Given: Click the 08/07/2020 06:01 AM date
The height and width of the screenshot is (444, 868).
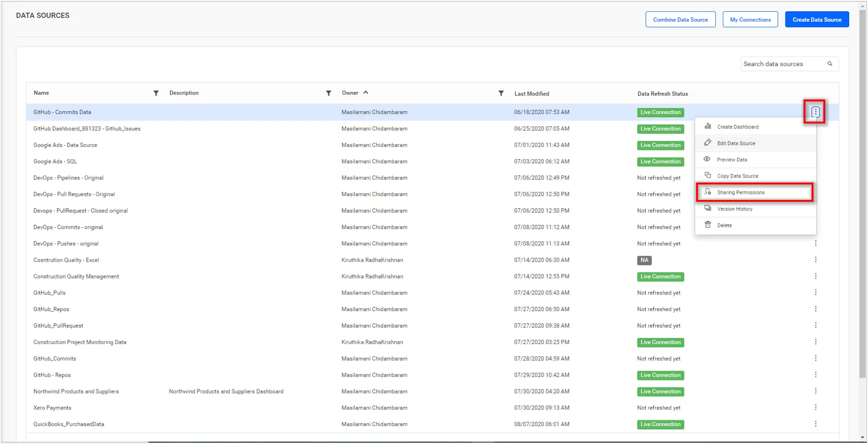Looking at the screenshot, I should click(542, 424).
